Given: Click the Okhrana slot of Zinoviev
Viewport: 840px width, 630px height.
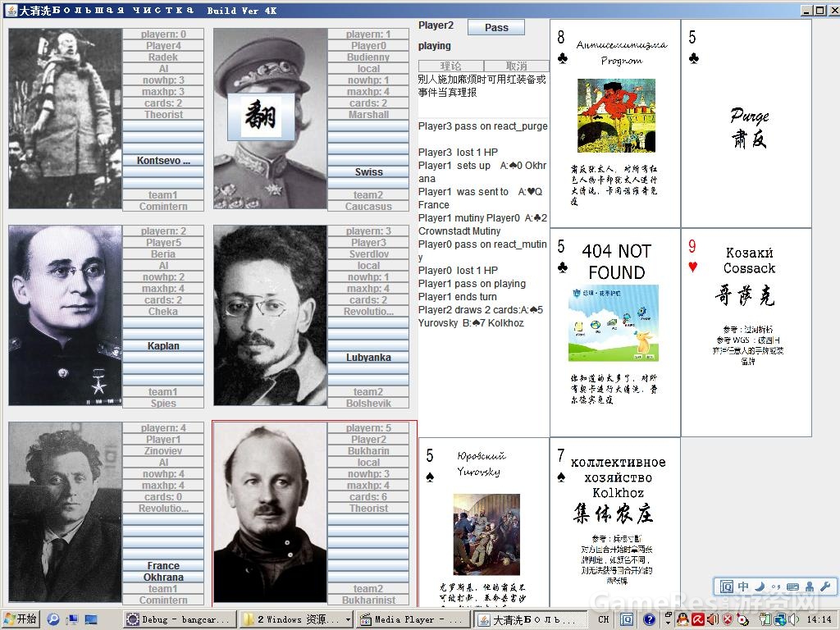Looking at the screenshot, I should 163,577.
